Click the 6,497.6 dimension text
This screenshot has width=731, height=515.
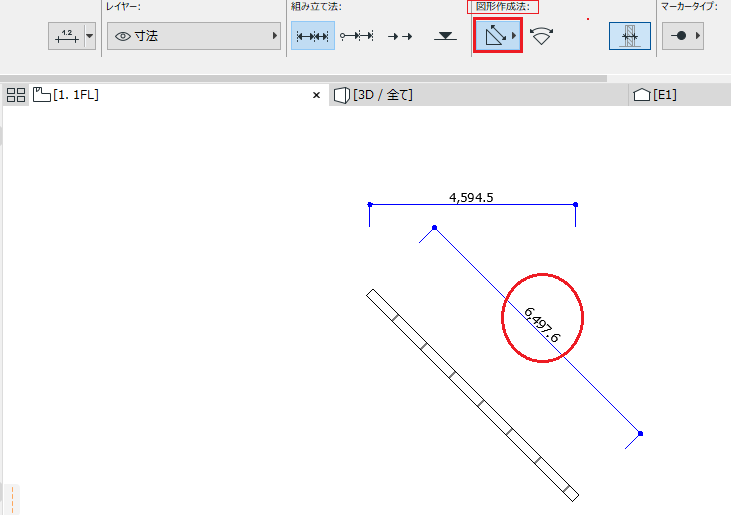point(542,324)
